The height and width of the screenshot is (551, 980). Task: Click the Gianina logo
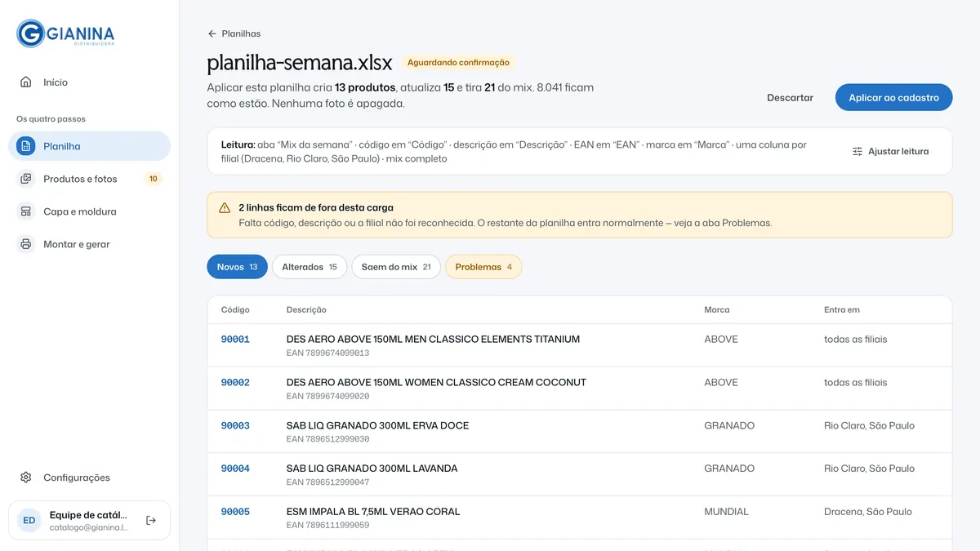point(65,33)
